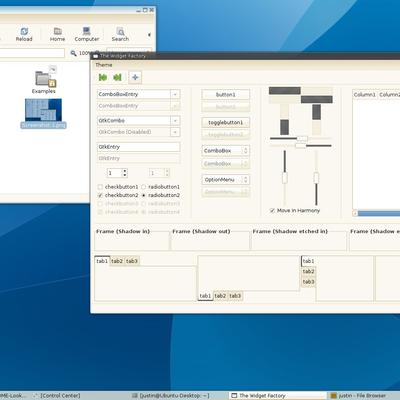
Task: Click the Column1 header
Action: (x=365, y=95)
